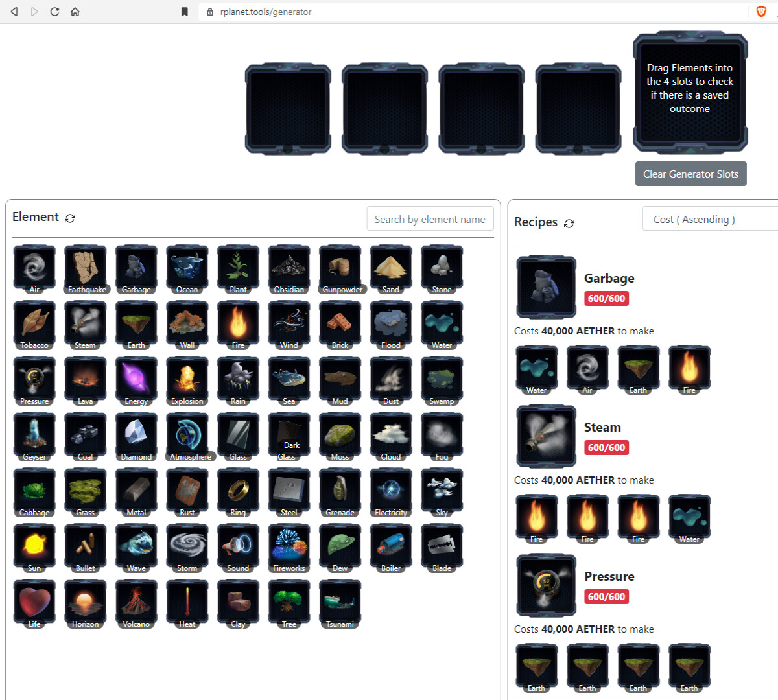Open the Garbage recipe thumbnail
The image size is (778, 700).
point(546,286)
